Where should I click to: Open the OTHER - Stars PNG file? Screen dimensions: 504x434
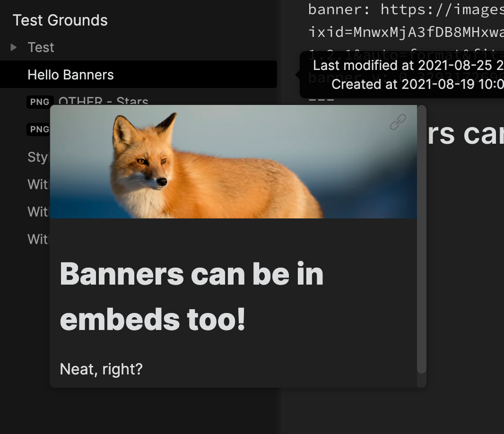(104, 100)
